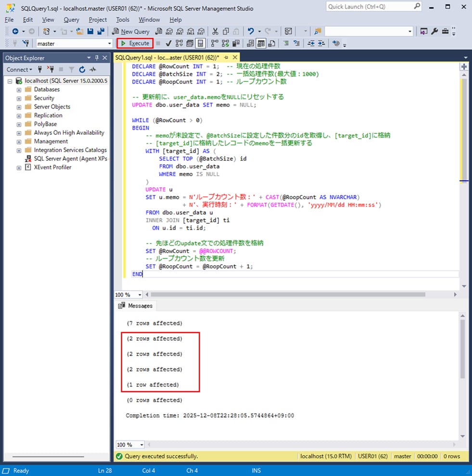
Task: Click the Undo arrow icon
Action: coord(251,31)
